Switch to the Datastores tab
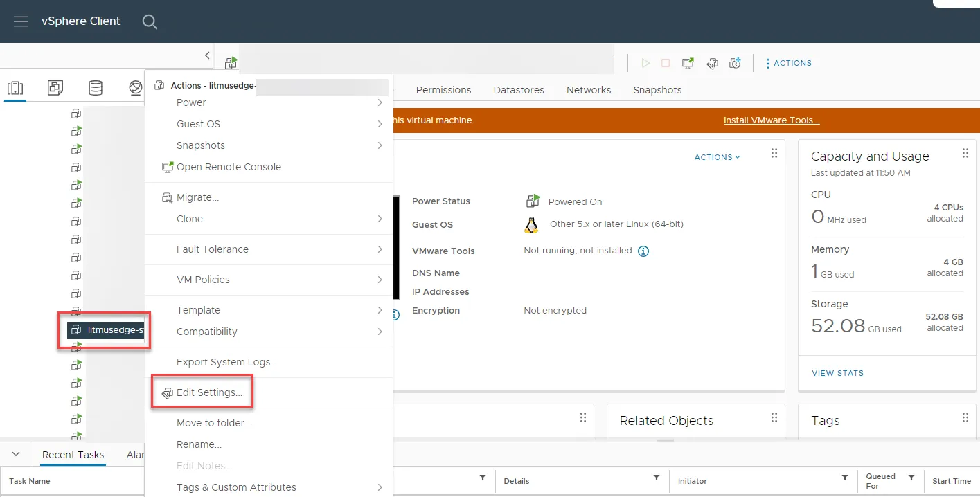 point(519,90)
